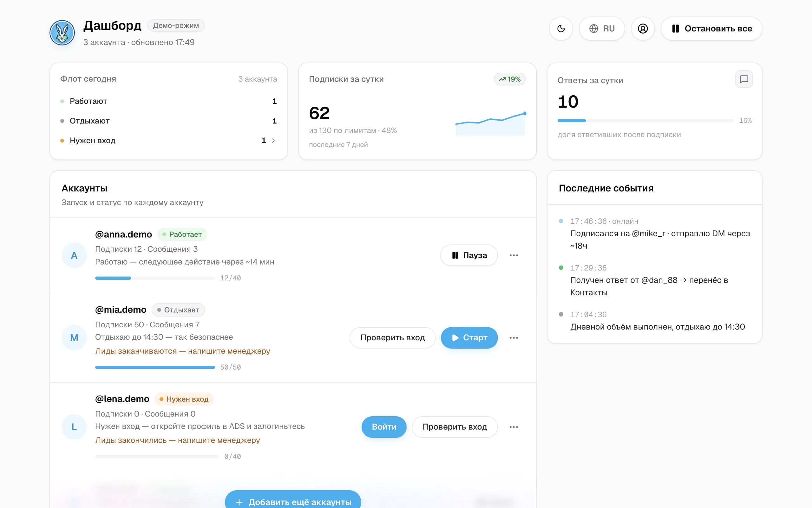Open more options for @lena.demo
The width and height of the screenshot is (812, 508).
coord(514,427)
